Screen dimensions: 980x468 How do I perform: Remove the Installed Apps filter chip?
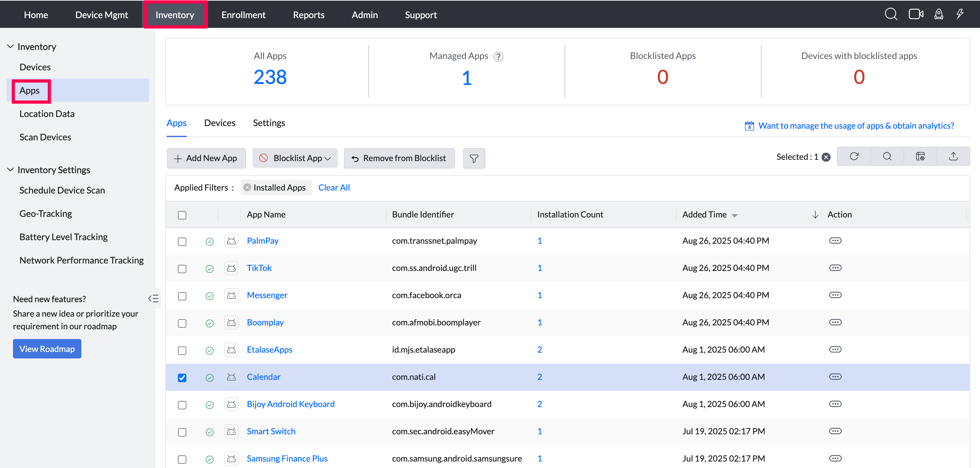pos(247,188)
